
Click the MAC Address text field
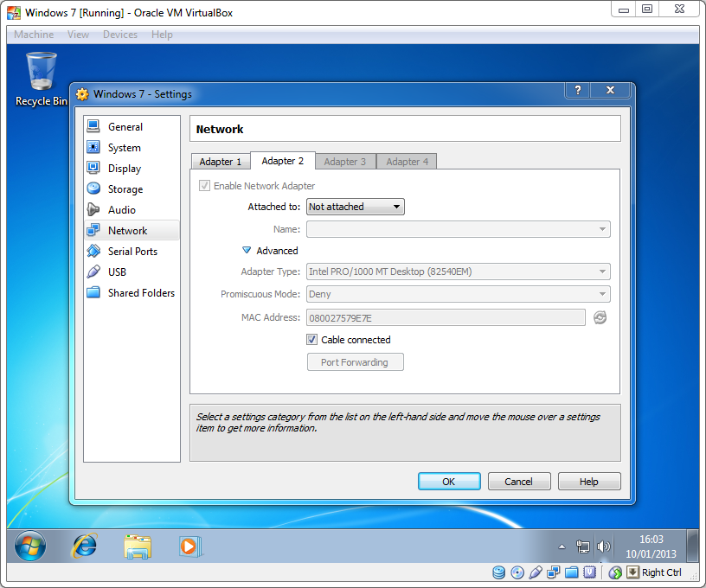[446, 317]
